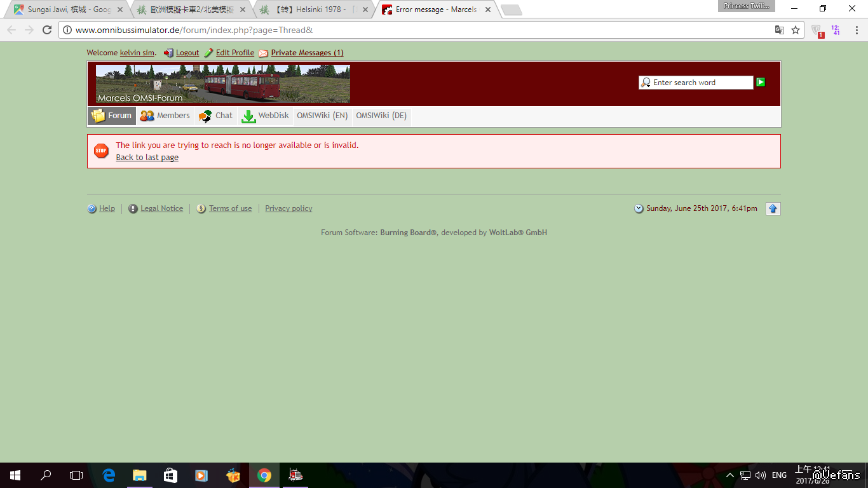This screenshot has width=868, height=488.
Task: Click the Logout link
Action: (187, 53)
